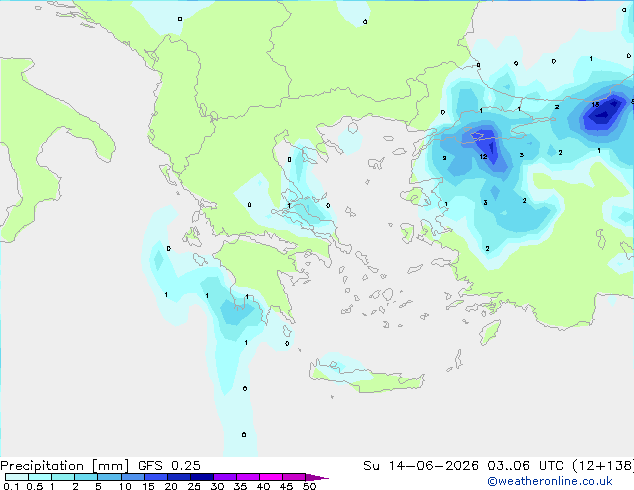Click the 2–5 mm legend color swatch

(86, 477)
